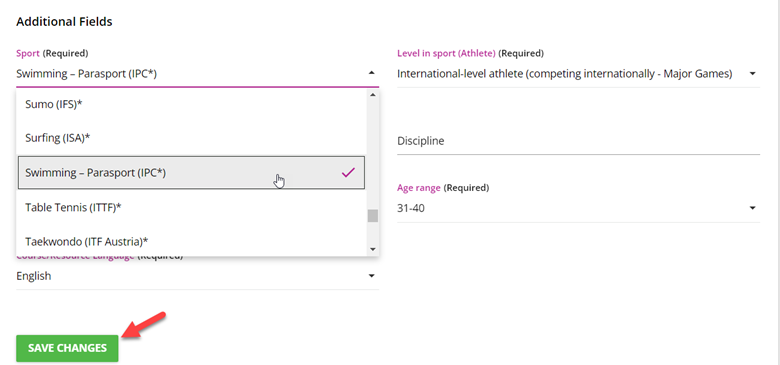The image size is (780, 365).
Task: Click the Discipline input field
Action: [578, 141]
